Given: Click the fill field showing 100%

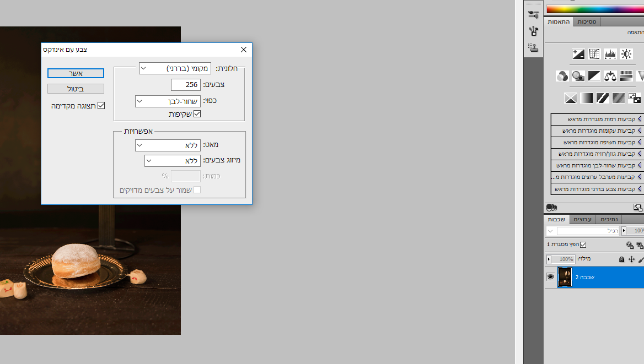Looking at the screenshot, I should (x=563, y=259).
